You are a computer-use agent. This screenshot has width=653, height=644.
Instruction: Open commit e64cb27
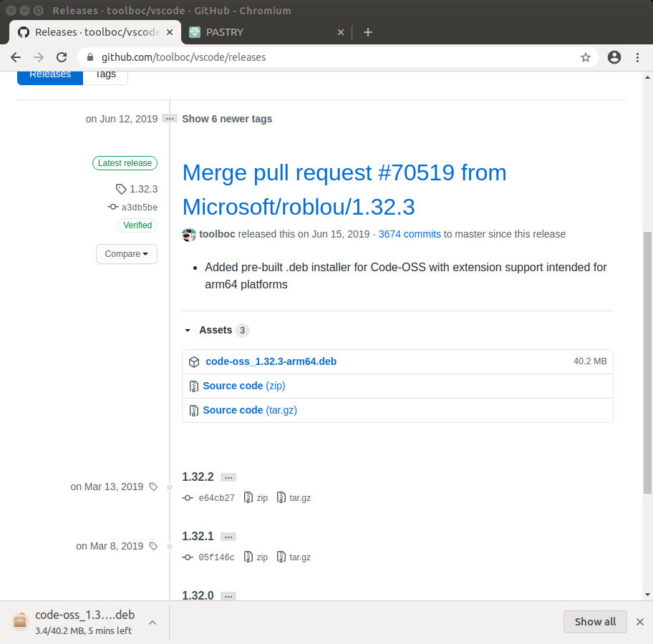pyautogui.click(x=216, y=498)
